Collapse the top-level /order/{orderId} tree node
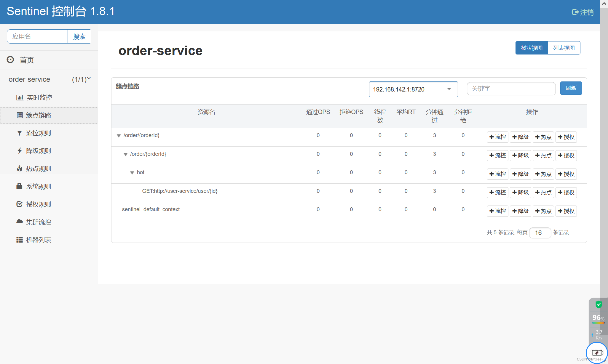Viewport: 608px width, 364px height. [x=119, y=136]
